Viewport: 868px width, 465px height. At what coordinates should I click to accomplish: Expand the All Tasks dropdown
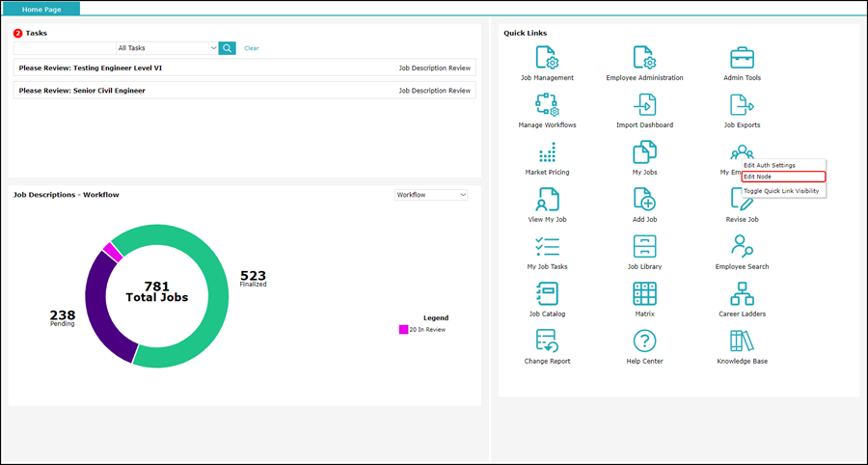click(166, 47)
